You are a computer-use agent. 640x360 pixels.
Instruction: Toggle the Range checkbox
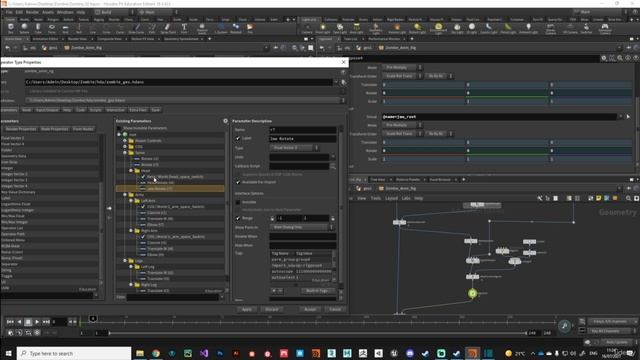(238, 218)
